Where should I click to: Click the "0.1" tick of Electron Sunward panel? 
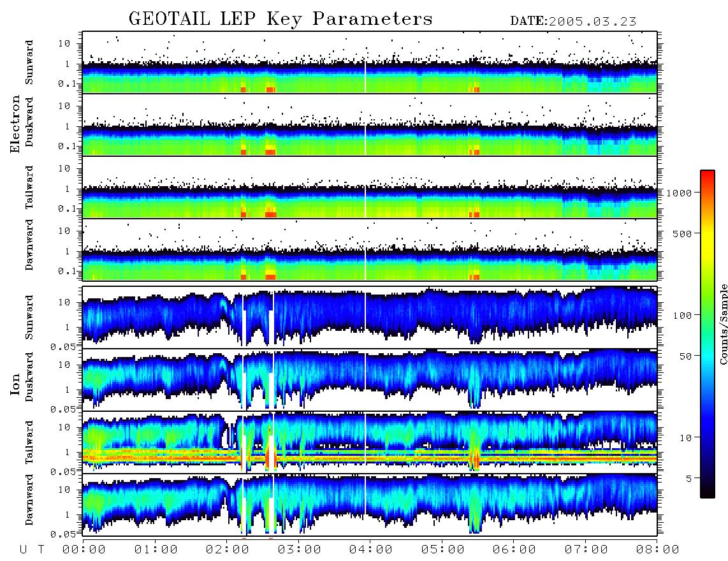67,84
